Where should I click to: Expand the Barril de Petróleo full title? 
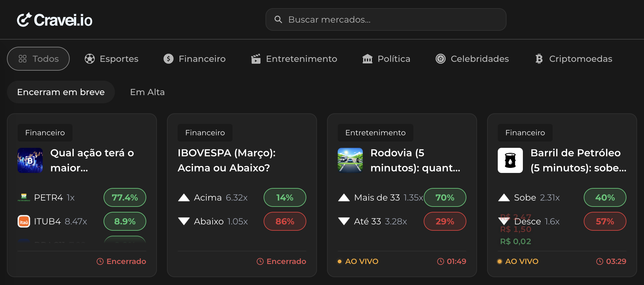click(577, 160)
